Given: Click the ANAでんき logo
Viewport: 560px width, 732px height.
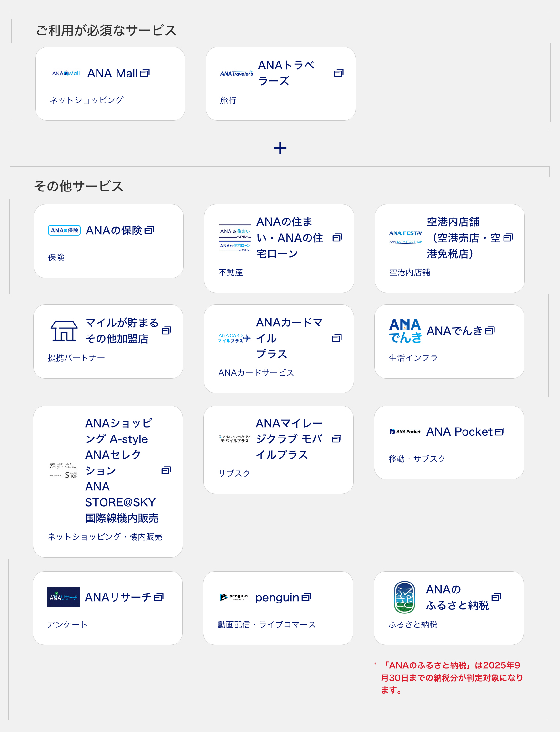Looking at the screenshot, I should point(405,331).
